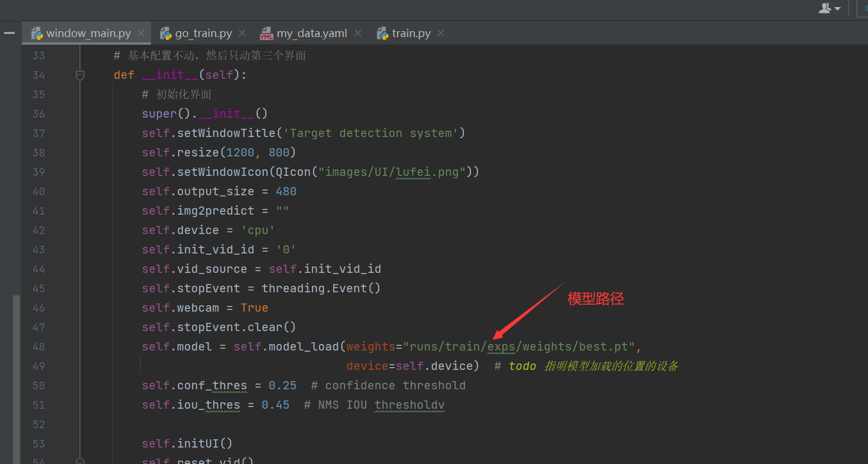Image resolution: width=868 pixels, height=464 pixels.
Task: Click self.stopEvent.clear() on line 47
Action: 219,327
